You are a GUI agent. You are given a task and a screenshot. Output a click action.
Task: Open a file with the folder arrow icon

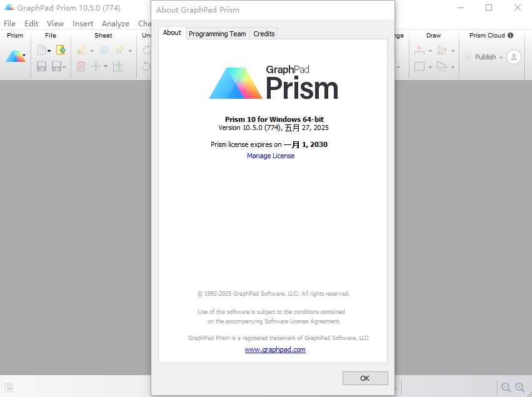[61, 50]
